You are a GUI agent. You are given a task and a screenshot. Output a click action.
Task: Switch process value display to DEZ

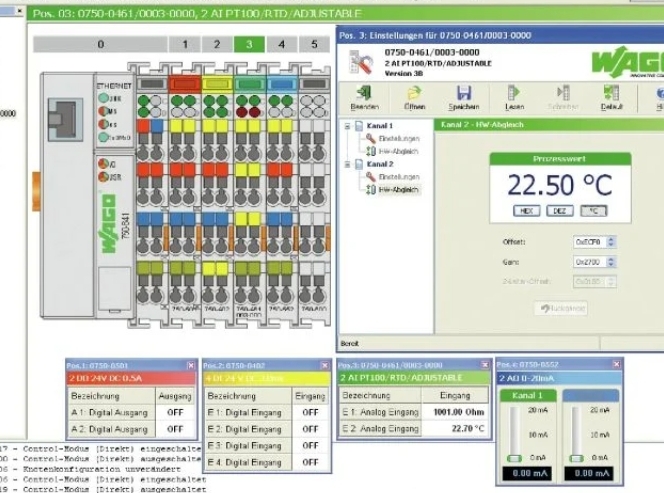click(560, 211)
